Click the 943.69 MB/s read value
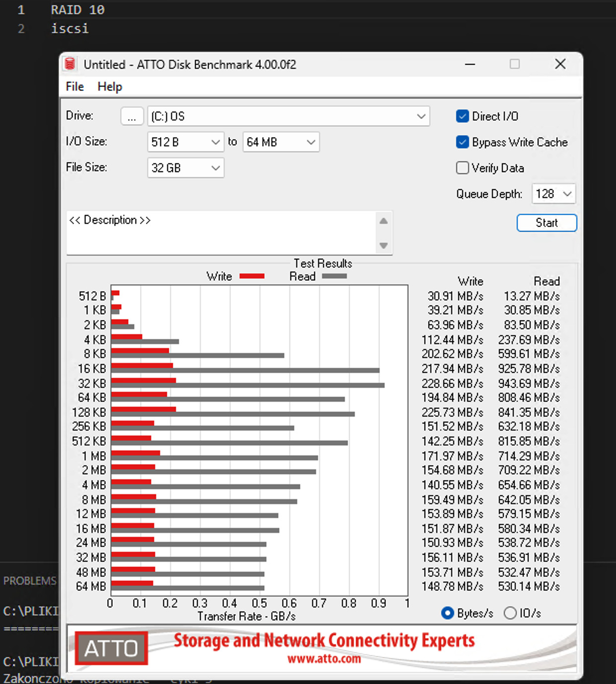616x684 pixels. click(x=529, y=384)
